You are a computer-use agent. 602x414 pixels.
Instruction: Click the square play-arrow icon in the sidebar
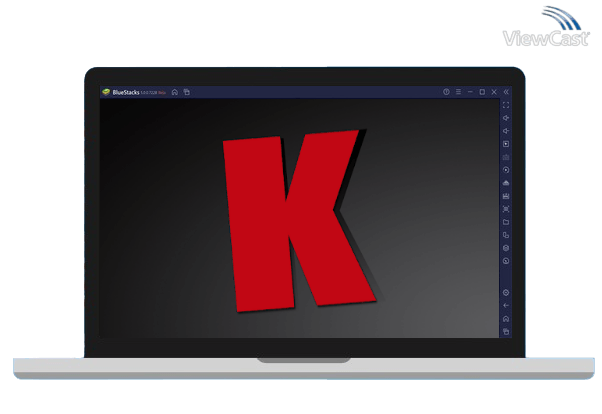click(x=506, y=144)
